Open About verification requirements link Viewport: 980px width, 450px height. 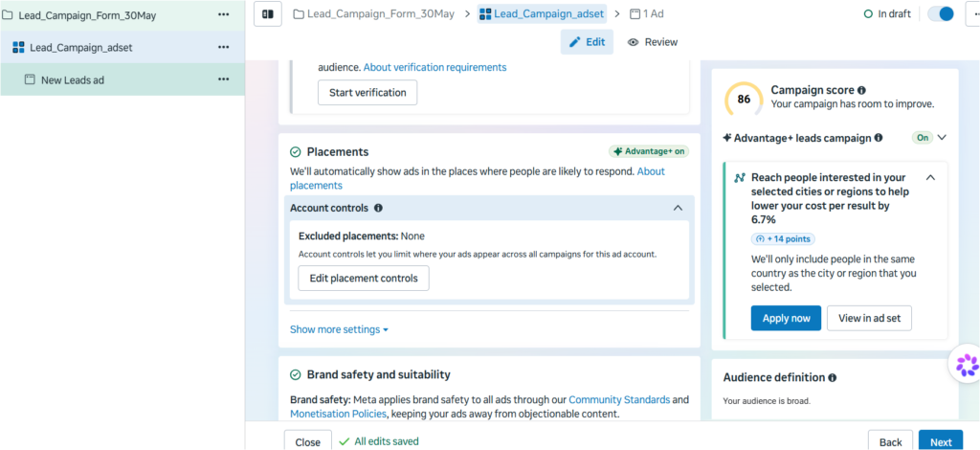pos(435,67)
